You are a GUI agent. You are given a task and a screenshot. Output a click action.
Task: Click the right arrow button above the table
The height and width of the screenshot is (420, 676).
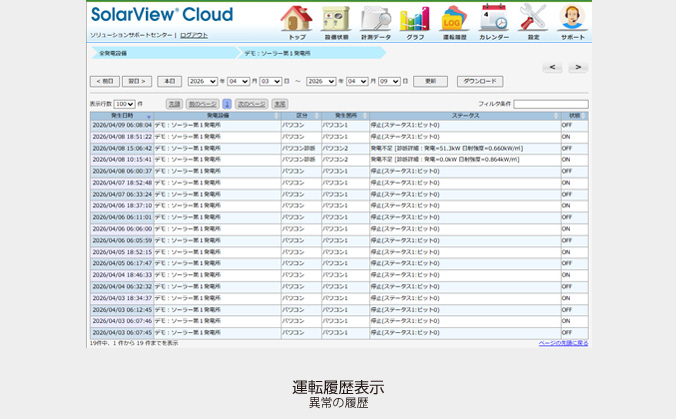pos(578,67)
